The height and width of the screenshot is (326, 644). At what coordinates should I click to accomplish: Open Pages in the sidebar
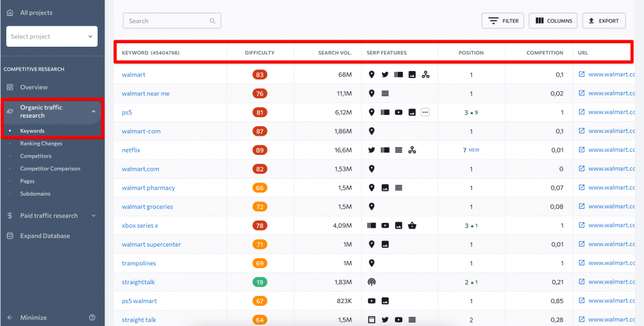pos(27,181)
